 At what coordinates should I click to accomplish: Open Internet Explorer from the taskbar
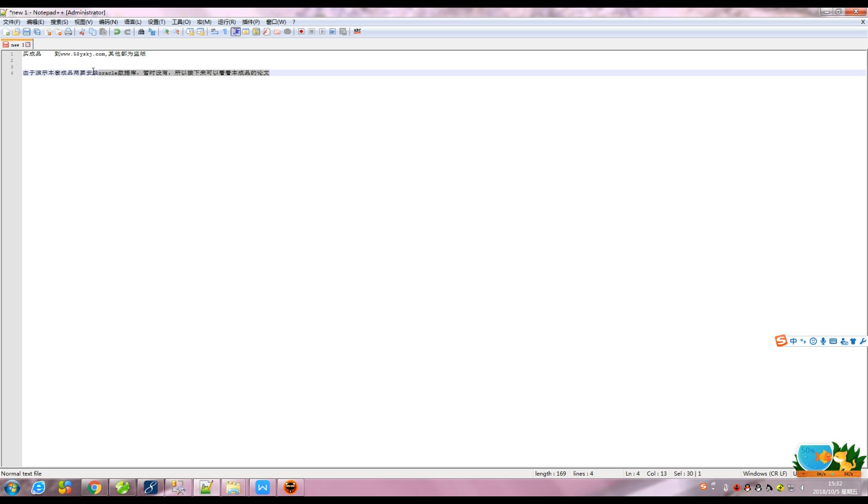coord(38,488)
